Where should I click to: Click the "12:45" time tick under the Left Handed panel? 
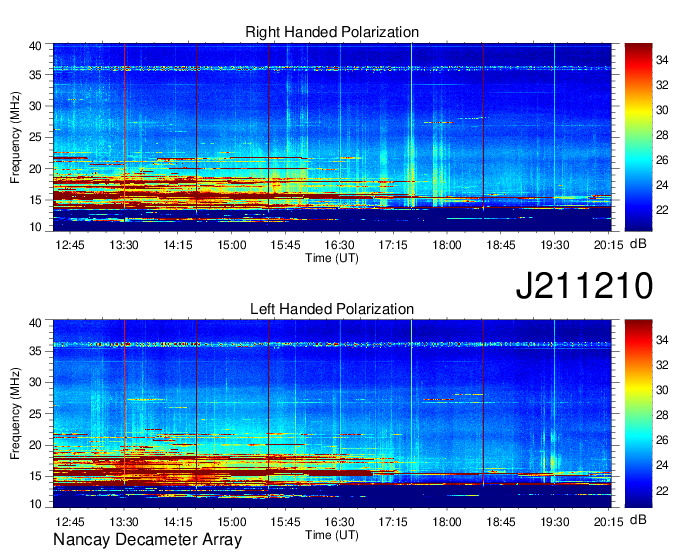tap(70, 522)
